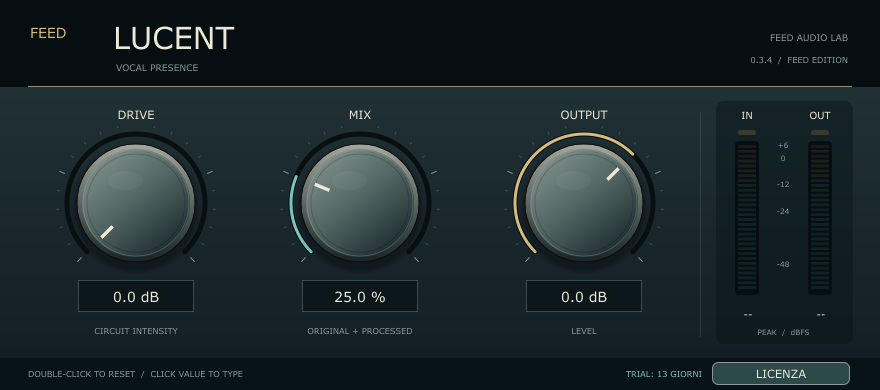Click the version text 0.3.4 / FEED EDITION
This screenshot has width=880, height=390.
799,60
